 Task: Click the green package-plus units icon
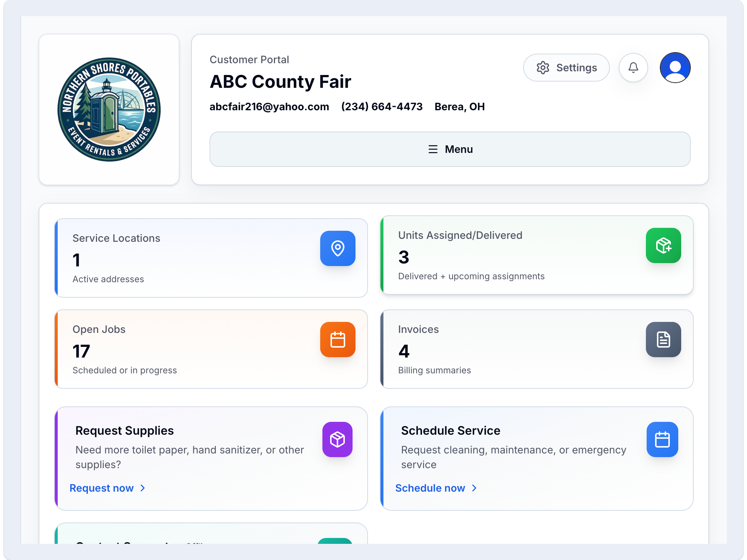[663, 245]
